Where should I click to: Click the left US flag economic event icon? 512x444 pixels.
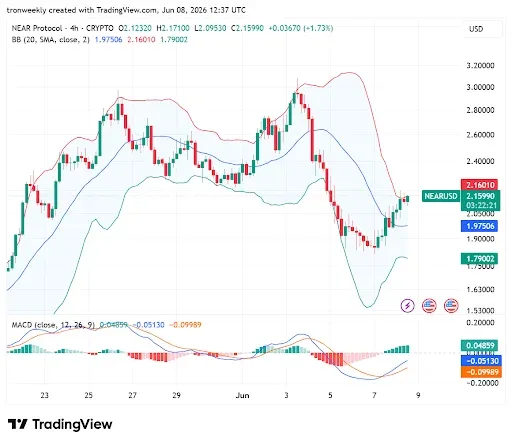pyautogui.click(x=429, y=305)
